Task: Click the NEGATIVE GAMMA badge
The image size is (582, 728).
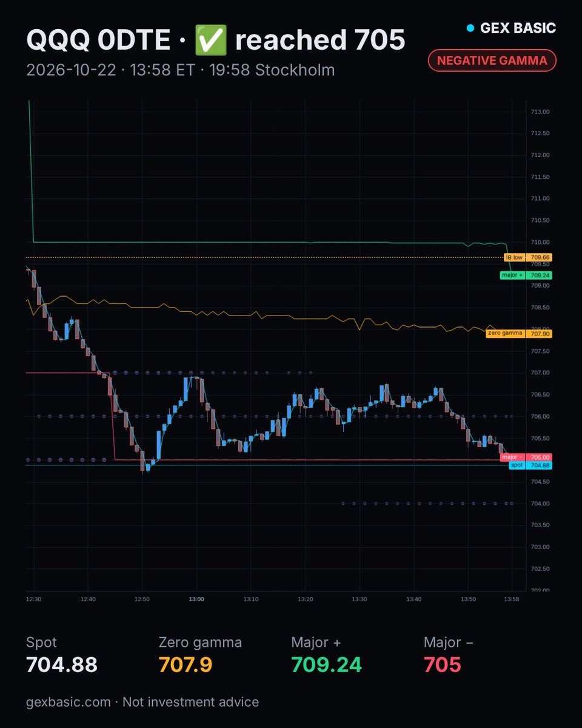Action: 492,60
